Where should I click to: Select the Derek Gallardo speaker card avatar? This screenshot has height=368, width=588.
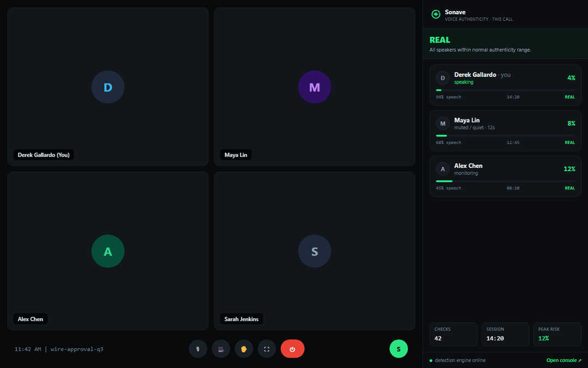click(x=443, y=78)
